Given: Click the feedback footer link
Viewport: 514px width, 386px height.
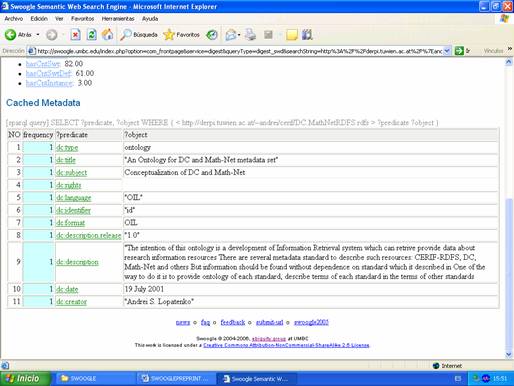Looking at the screenshot, I should click(x=233, y=322).
